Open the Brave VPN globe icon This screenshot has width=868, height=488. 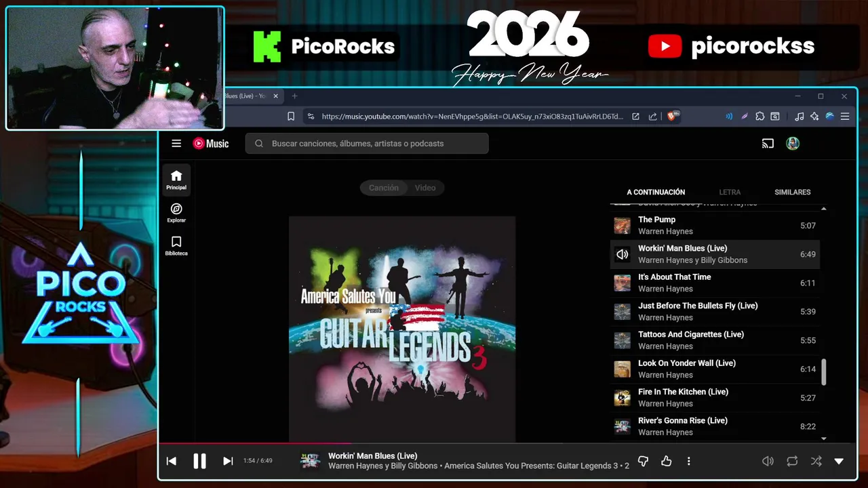click(x=829, y=117)
